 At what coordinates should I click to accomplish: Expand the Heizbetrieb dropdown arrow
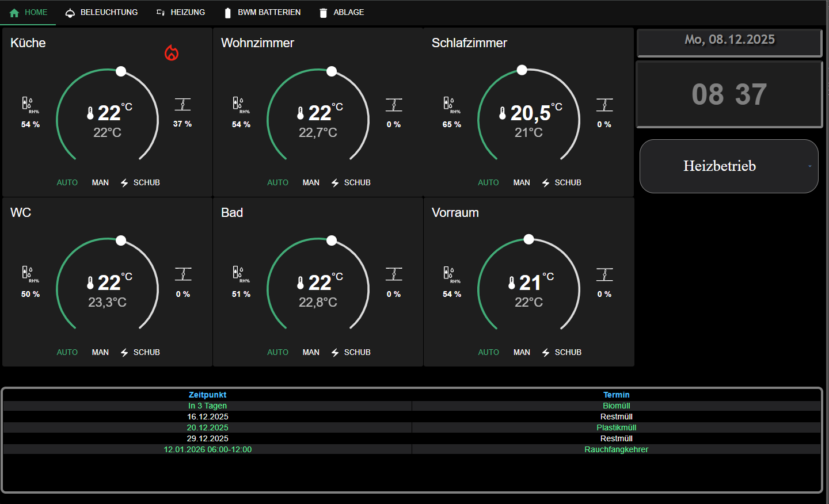click(809, 166)
